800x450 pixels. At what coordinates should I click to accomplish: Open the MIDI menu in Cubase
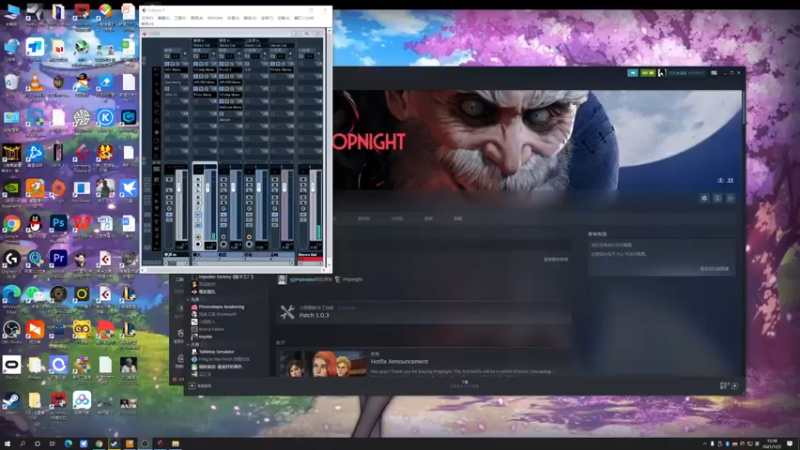point(215,18)
